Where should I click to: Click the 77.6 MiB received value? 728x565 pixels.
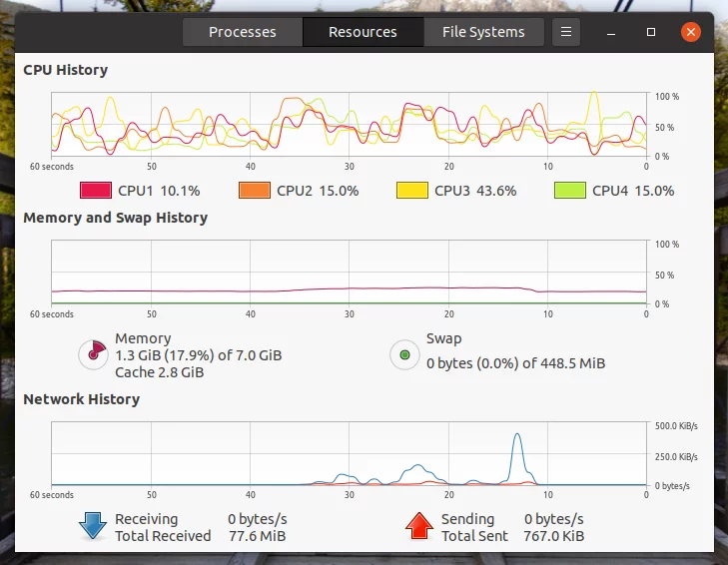pos(258,536)
